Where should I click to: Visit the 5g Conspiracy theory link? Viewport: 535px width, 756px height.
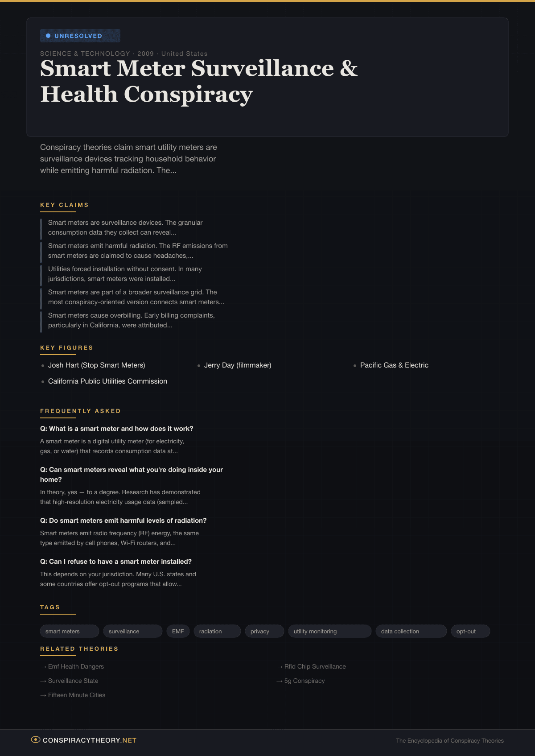click(x=305, y=681)
